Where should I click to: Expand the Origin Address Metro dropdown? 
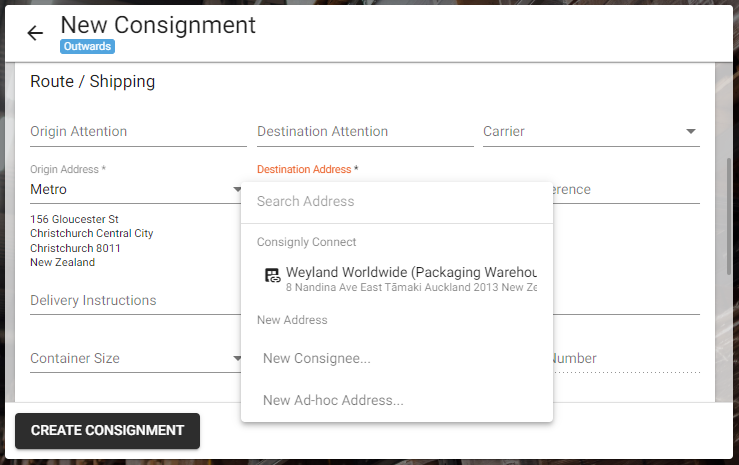point(237,189)
